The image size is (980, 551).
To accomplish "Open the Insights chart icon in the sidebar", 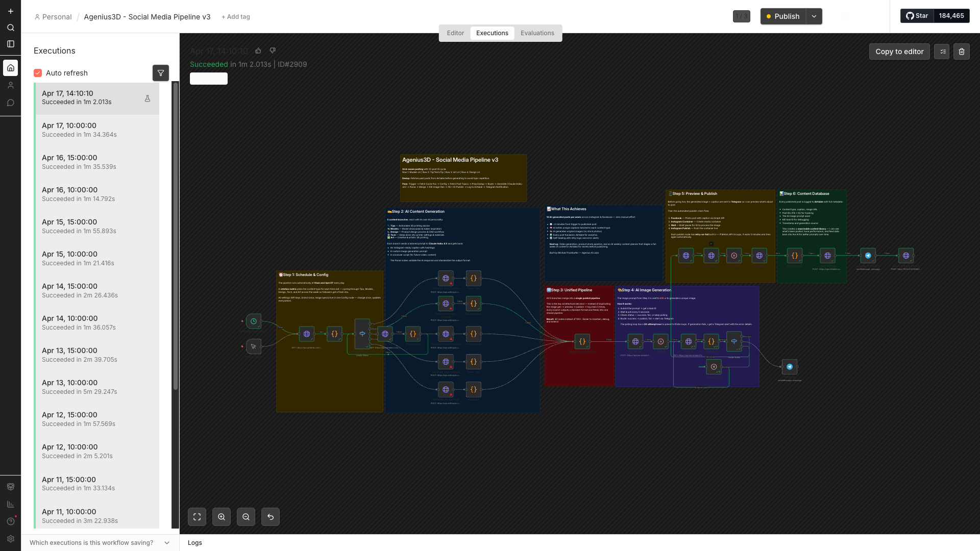I will (x=10, y=504).
